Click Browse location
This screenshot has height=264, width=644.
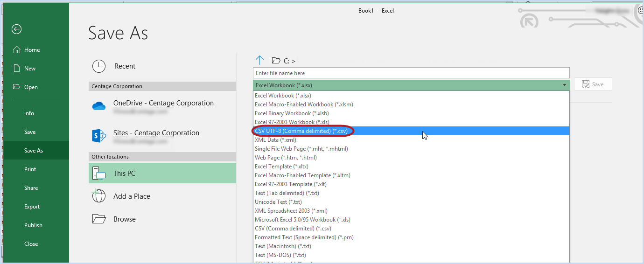pos(162,219)
